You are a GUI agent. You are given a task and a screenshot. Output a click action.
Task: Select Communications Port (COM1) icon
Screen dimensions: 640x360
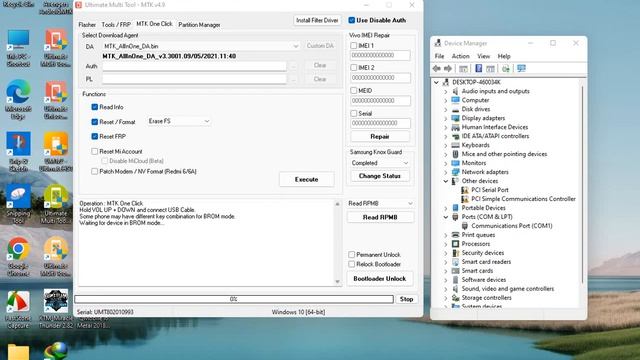(464, 226)
